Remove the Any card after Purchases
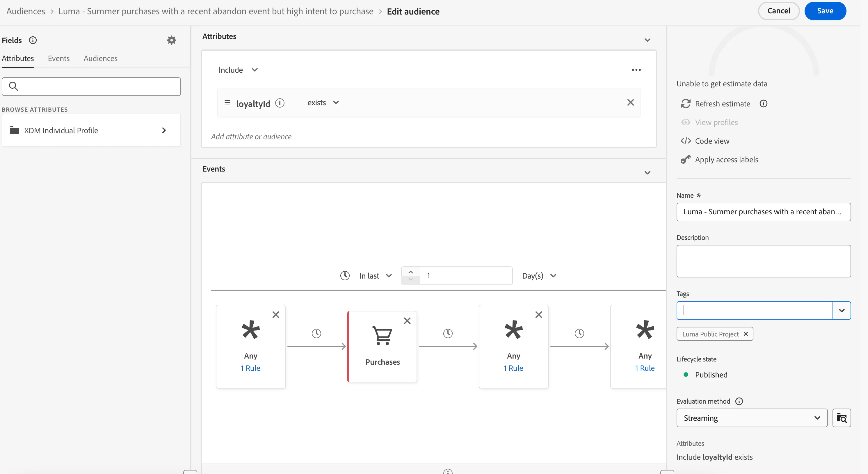868x474 pixels. click(538, 315)
